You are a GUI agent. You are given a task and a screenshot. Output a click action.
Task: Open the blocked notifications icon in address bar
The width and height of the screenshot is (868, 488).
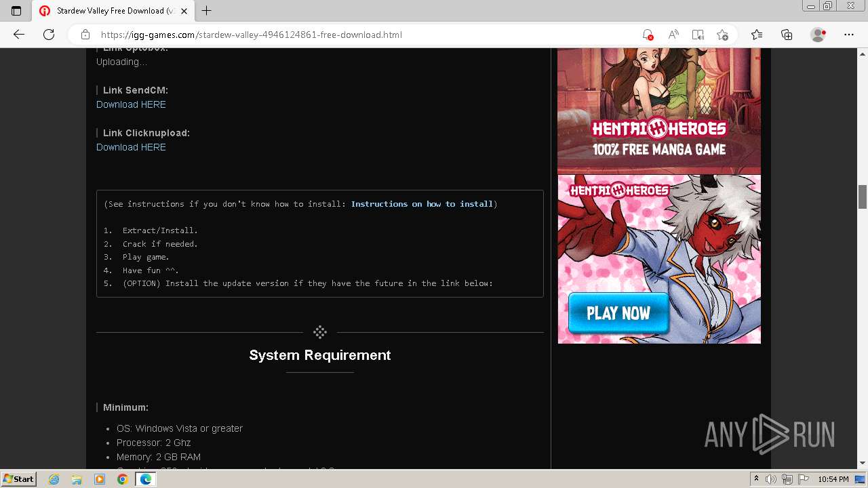648,35
